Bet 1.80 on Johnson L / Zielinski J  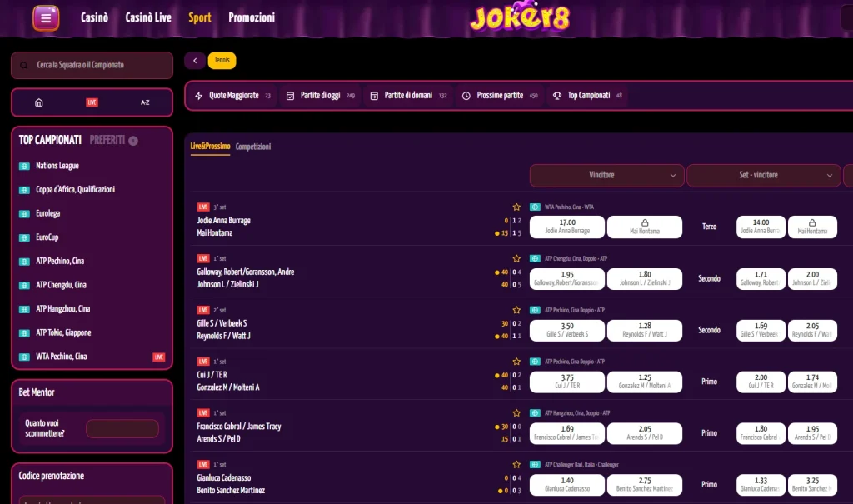(x=645, y=278)
